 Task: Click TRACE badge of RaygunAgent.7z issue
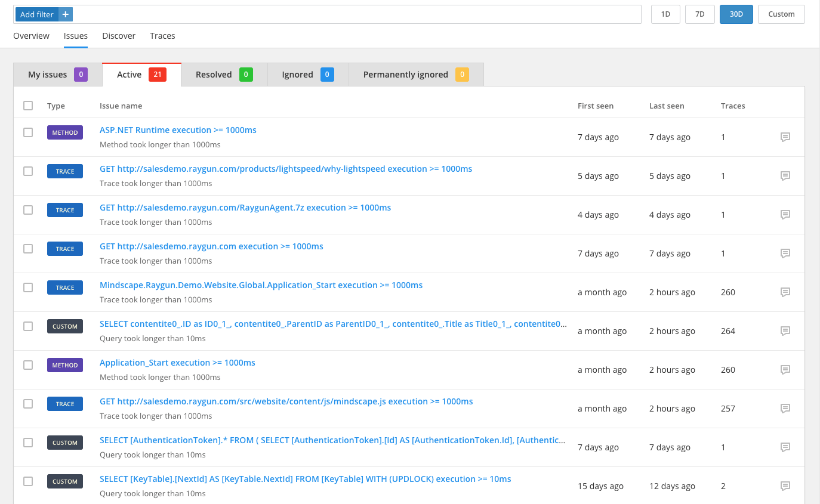point(65,210)
